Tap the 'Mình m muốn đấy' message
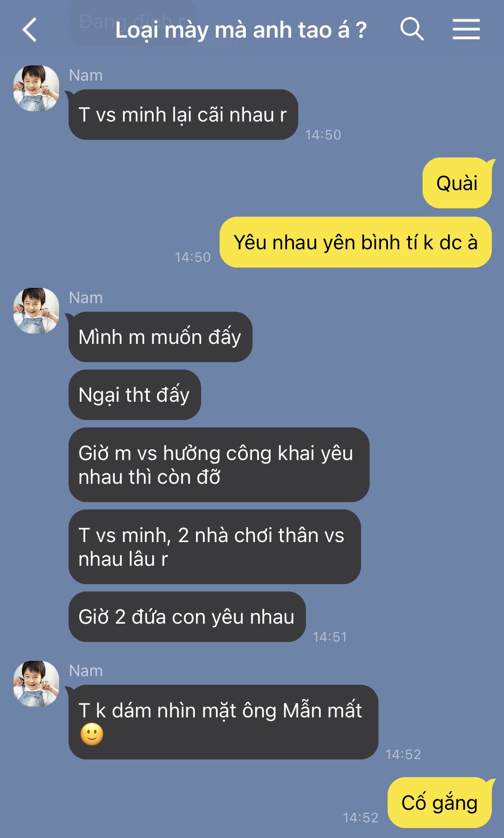Image resolution: width=504 pixels, height=838 pixels. click(160, 337)
